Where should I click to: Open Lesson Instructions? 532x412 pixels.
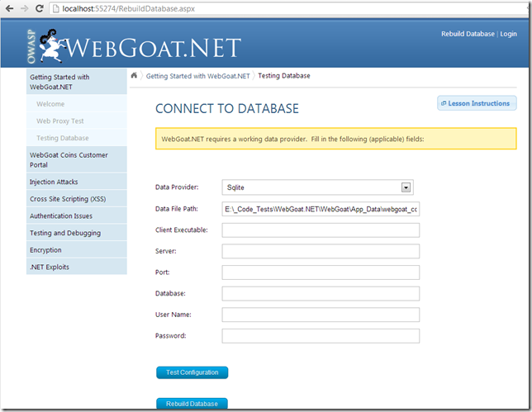477,103
